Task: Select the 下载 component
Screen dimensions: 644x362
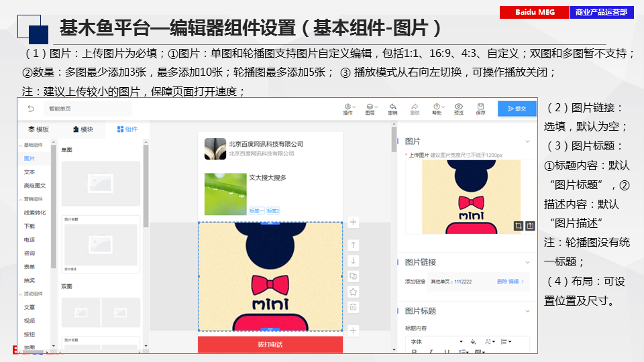Action: 29,226
